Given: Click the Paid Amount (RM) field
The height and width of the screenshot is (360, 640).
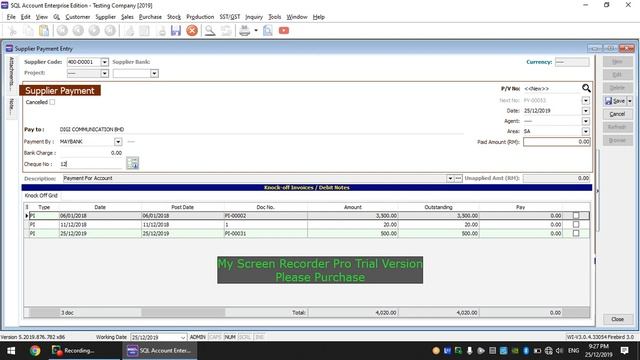Looking at the screenshot, I should coord(556,142).
